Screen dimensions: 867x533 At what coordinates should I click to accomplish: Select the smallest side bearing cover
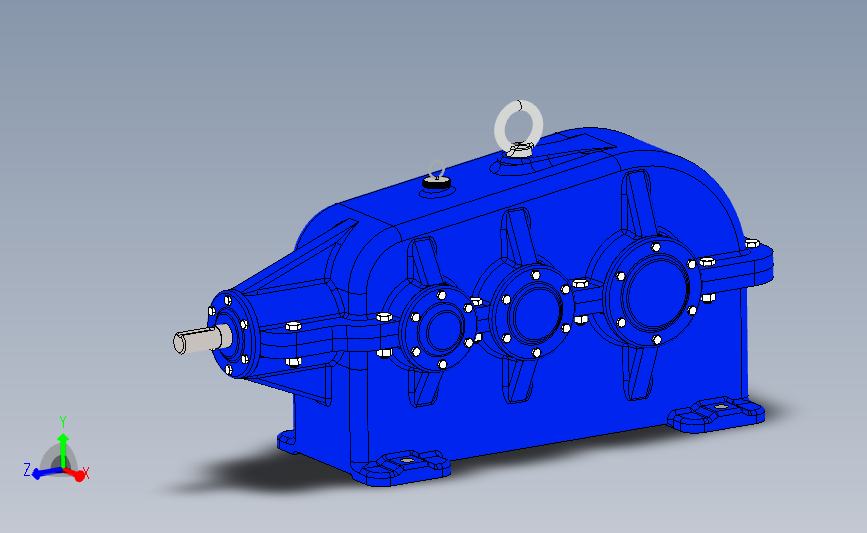click(438, 327)
